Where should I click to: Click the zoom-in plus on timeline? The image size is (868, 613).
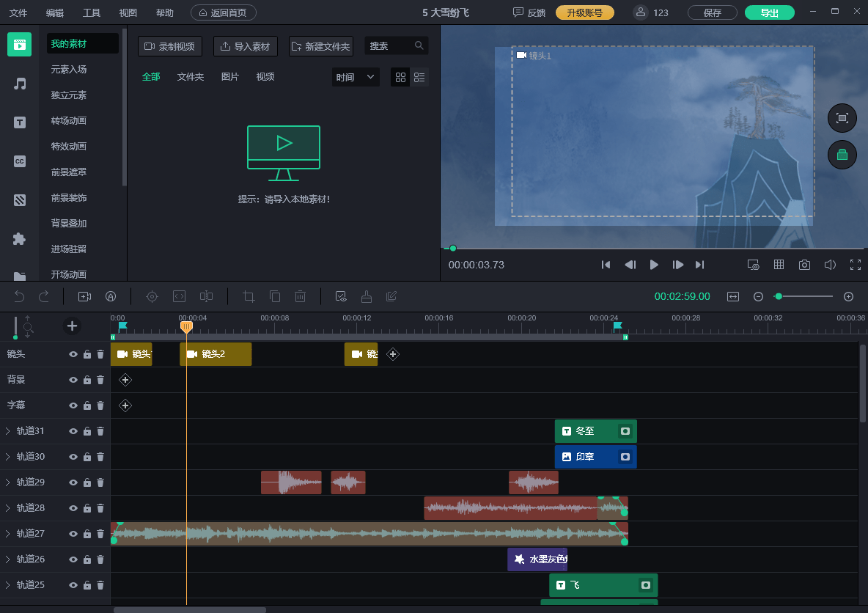pos(848,296)
